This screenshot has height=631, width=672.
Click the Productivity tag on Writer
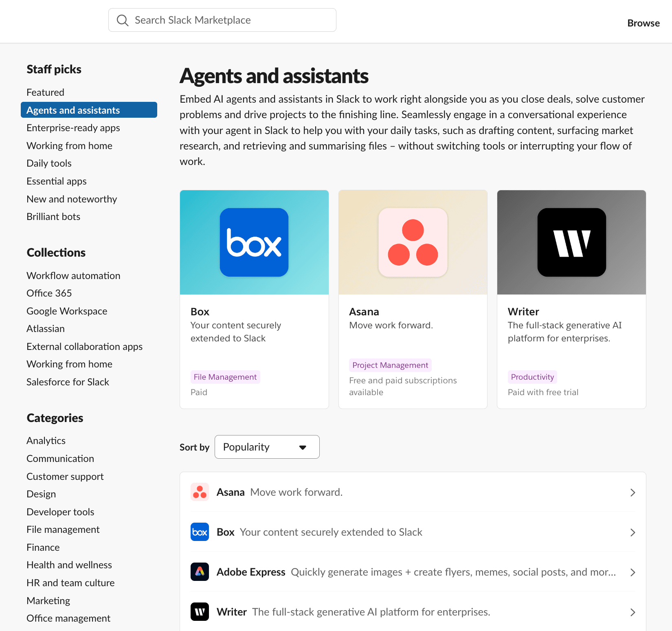pos(532,377)
